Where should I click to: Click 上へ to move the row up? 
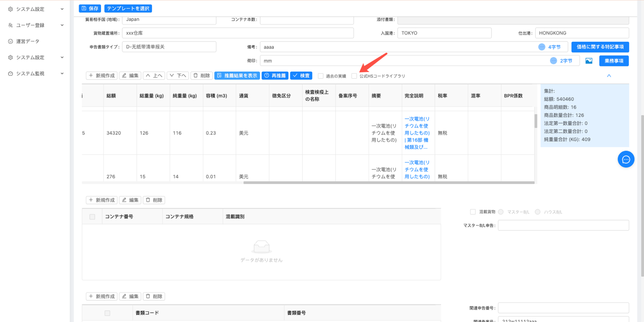[153, 76]
